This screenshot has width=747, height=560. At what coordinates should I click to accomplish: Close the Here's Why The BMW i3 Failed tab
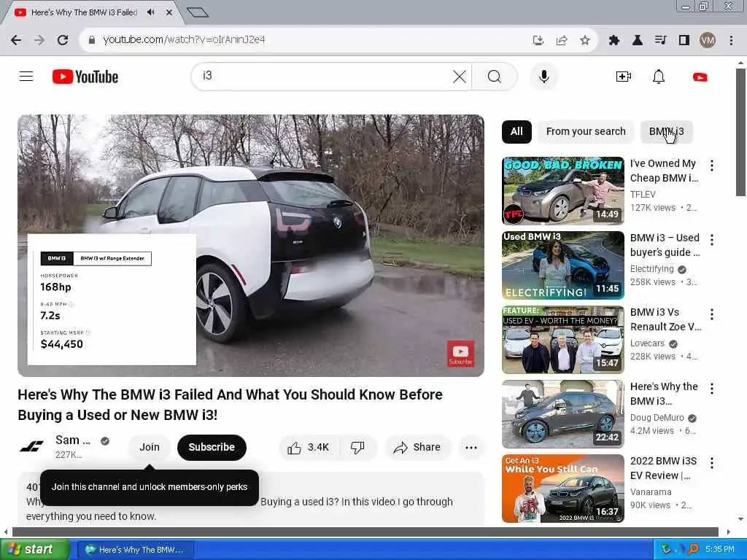point(169,12)
